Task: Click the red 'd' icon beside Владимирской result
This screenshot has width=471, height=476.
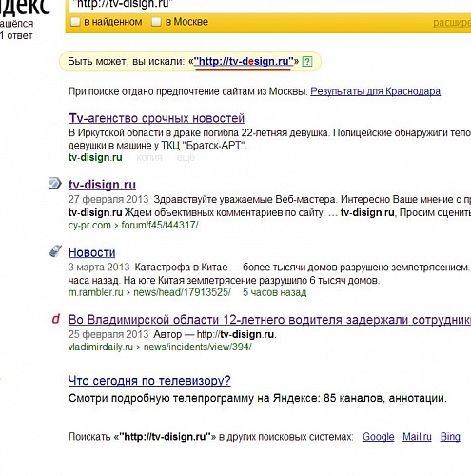Action: click(x=56, y=319)
